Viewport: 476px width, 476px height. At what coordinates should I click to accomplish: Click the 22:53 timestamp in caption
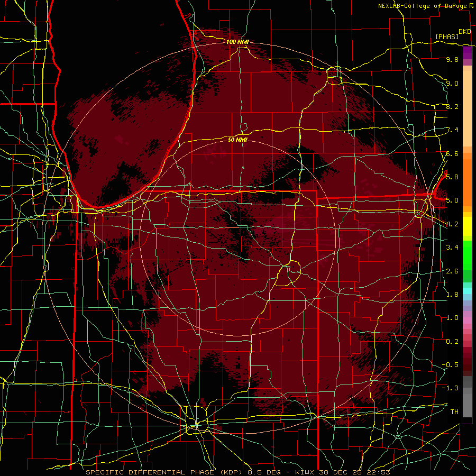click(378, 472)
